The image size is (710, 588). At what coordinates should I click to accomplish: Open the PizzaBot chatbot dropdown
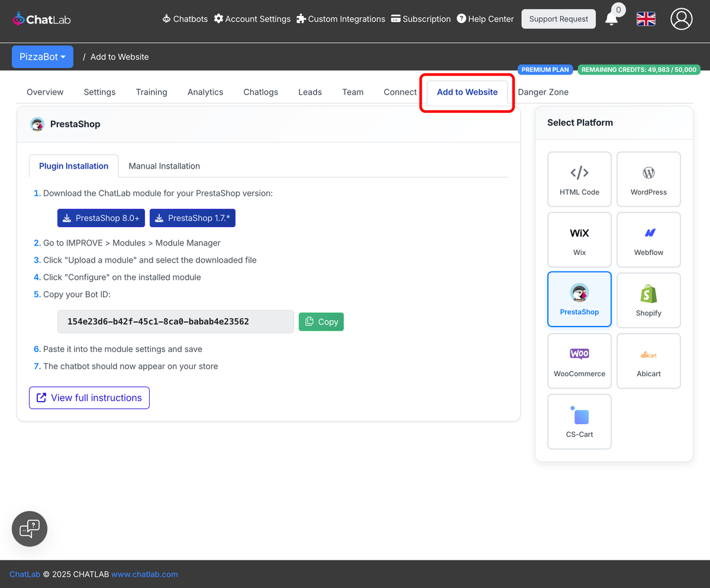42,56
